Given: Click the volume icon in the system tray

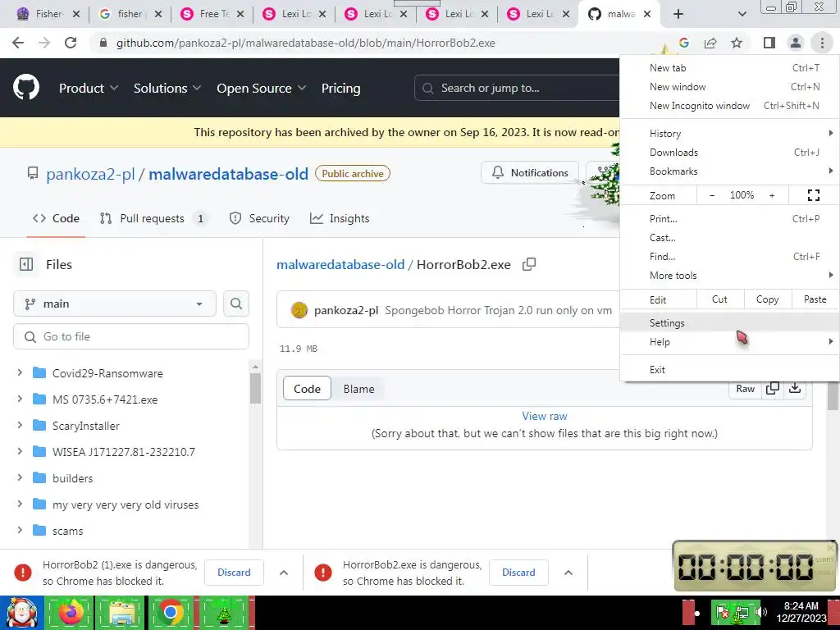Looking at the screenshot, I should pyautogui.click(x=760, y=612).
